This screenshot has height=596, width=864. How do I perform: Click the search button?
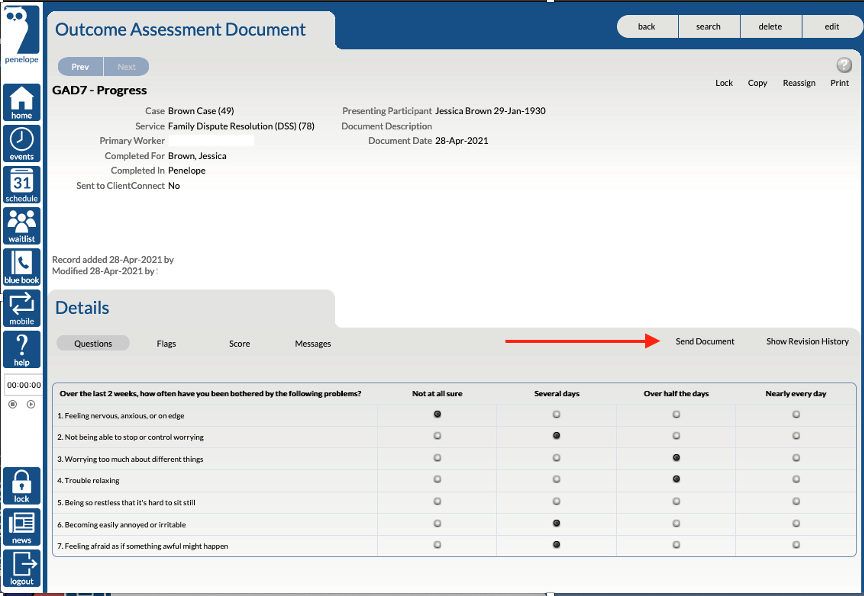coord(709,26)
